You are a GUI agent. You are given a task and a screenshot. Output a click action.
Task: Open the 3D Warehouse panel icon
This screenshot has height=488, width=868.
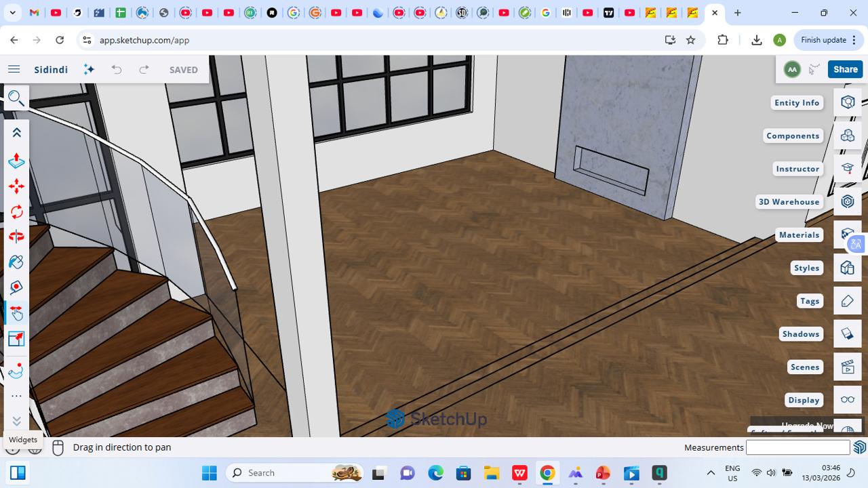(847, 201)
